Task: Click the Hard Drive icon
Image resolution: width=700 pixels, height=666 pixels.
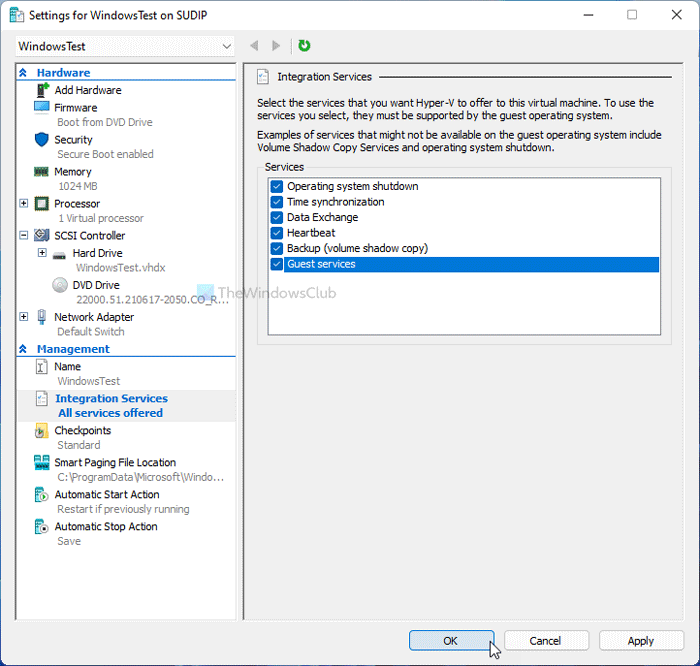Action: [59, 255]
